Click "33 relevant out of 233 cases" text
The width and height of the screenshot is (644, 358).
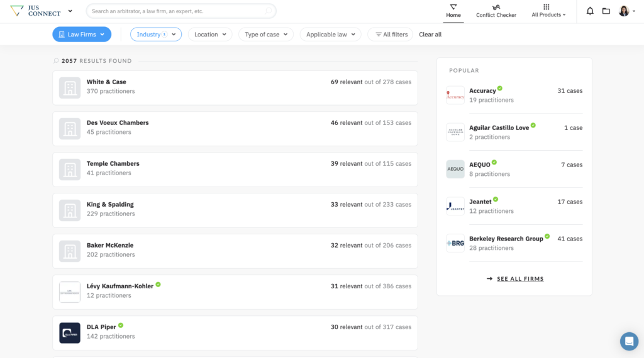tap(371, 204)
